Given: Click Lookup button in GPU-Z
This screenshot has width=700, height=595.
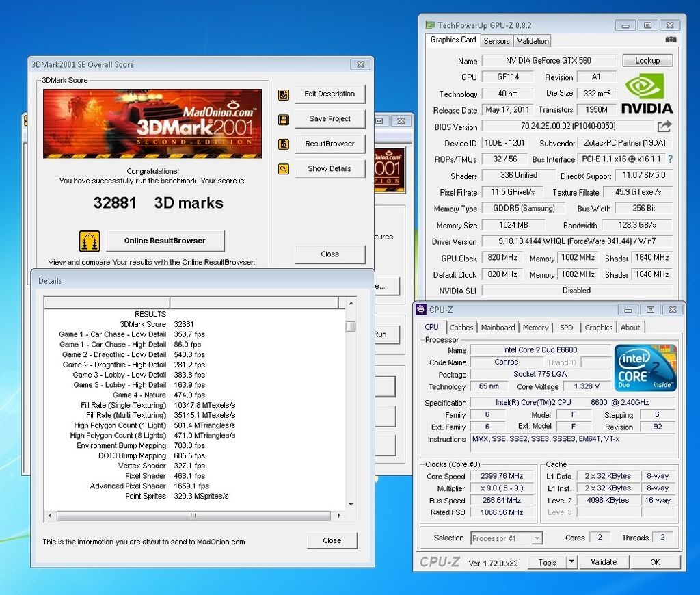Looking at the screenshot, I should pyautogui.click(x=647, y=61).
